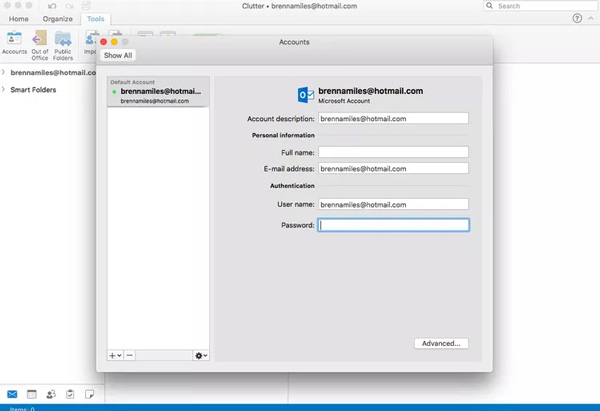Expand the brennamiles@hotmail.com folder tree
Viewport: 600px width, 411px height.
[3, 72]
